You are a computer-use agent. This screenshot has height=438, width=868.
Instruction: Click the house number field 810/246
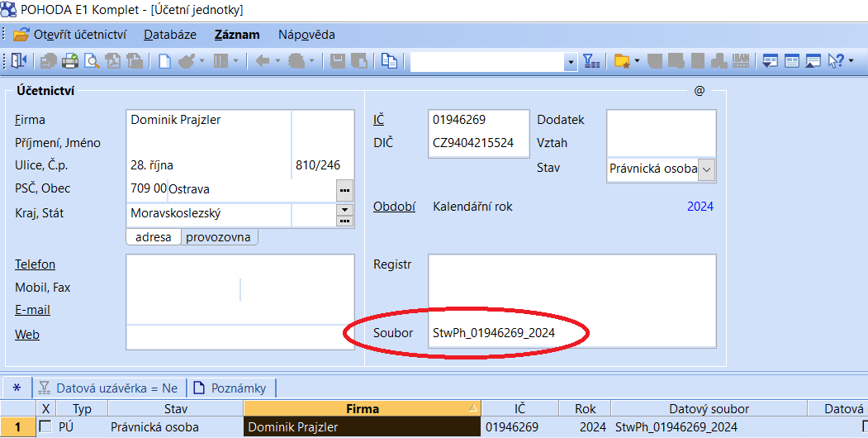322,165
